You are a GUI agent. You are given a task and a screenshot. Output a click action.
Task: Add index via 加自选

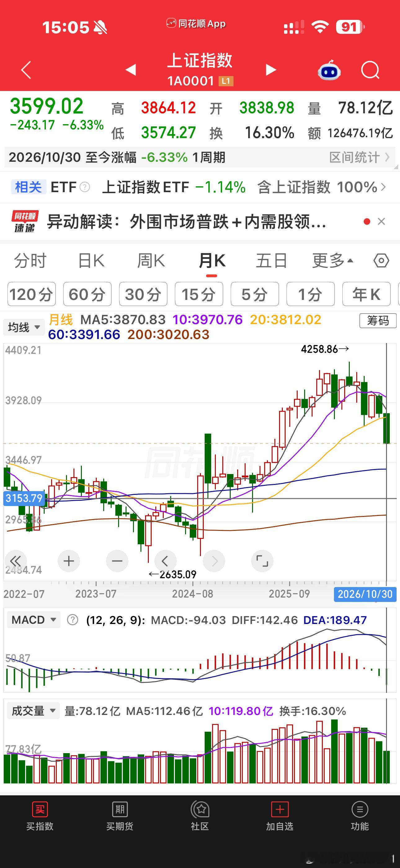click(280, 816)
